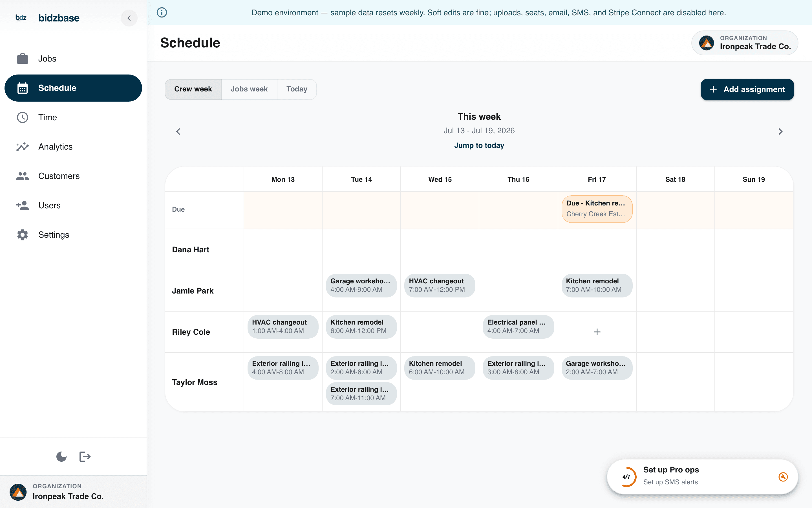Click the 4/7 setup progress ring
The image size is (812, 508).
click(626, 477)
